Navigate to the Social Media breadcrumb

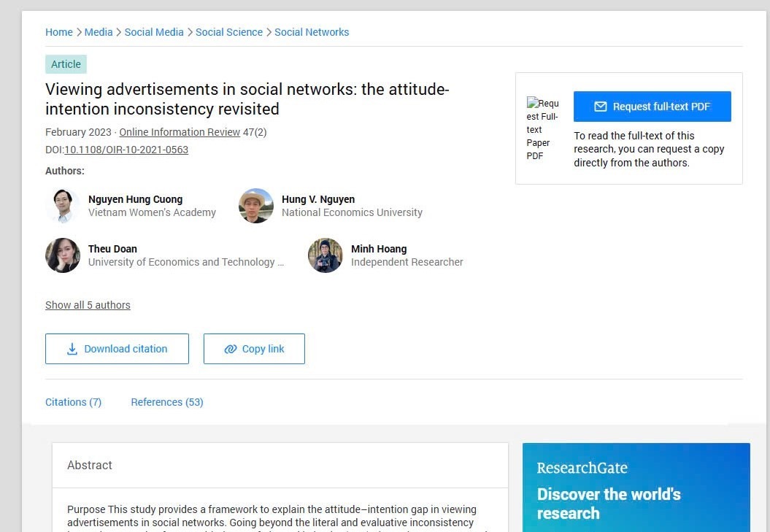(154, 32)
